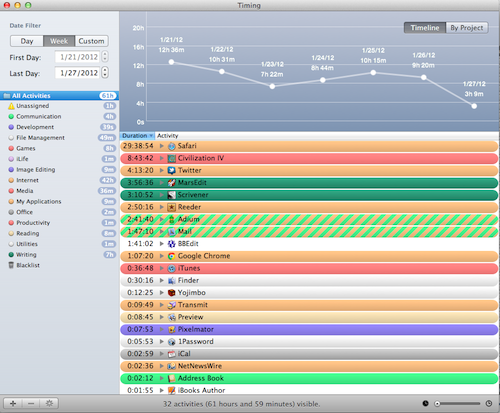Click the Scrivener app icon

pos(172,195)
